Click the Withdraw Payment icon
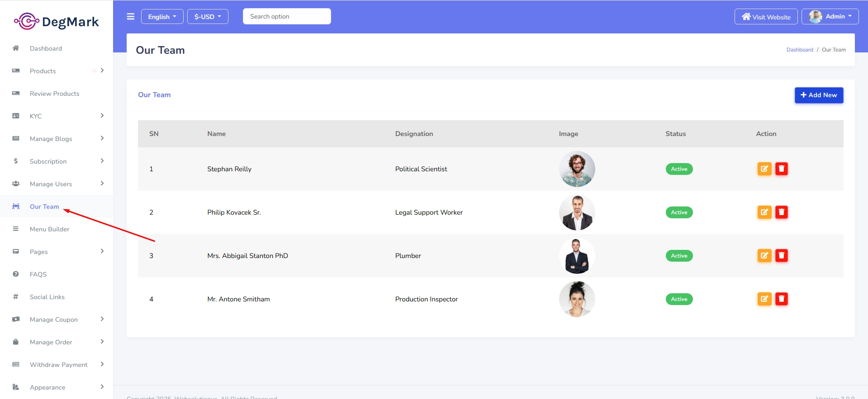The height and width of the screenshot is (399, 868). pyautogui.click(x=16, y=364)
